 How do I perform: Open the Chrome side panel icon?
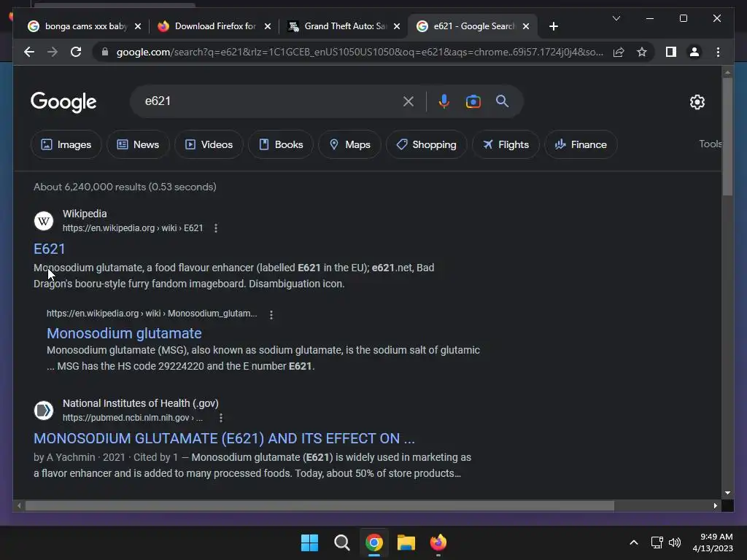tap(671, 52)
